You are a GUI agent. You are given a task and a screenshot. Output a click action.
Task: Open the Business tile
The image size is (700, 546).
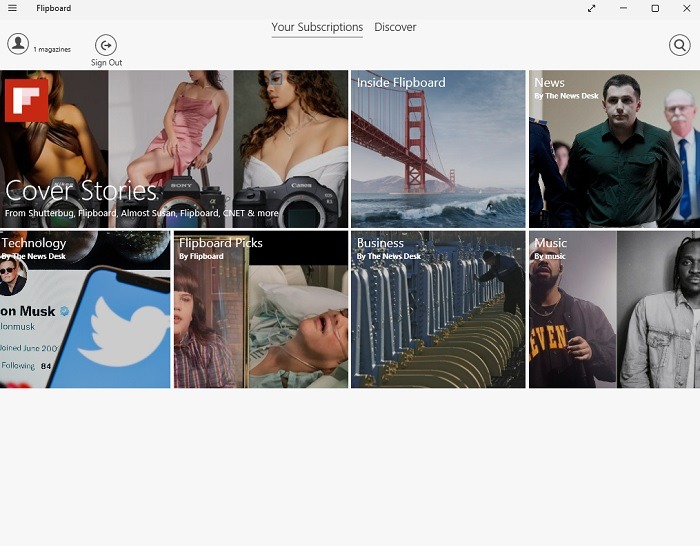438,309
